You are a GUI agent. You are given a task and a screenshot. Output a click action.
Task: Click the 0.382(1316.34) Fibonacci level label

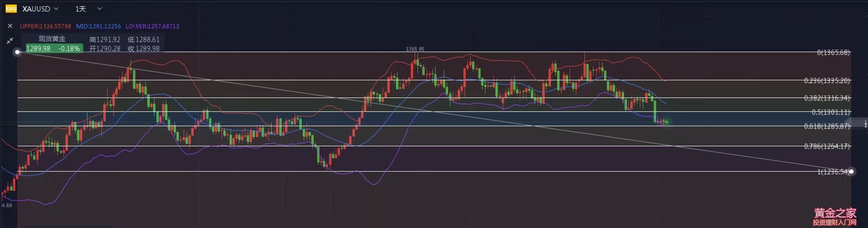[827, 98]
